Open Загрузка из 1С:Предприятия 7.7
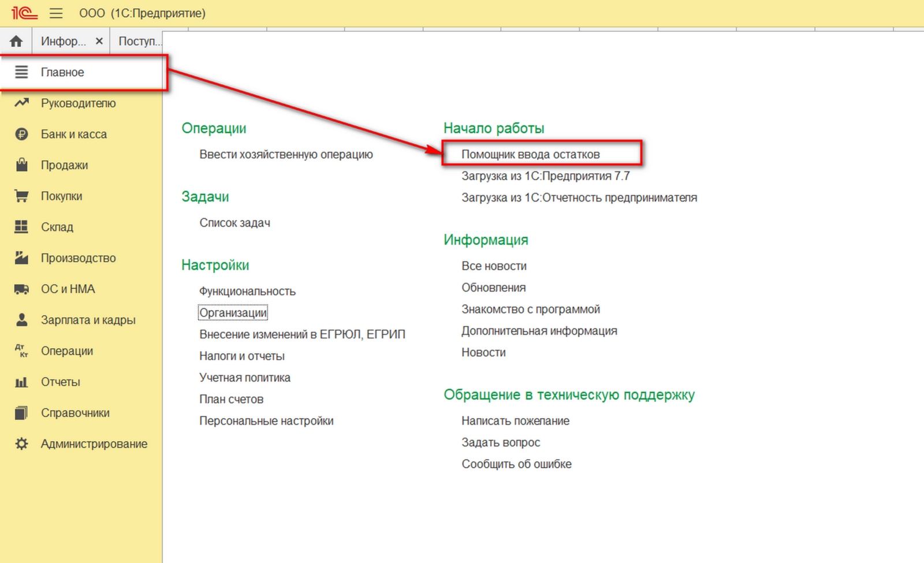This screenshot has height=563, width=924. [x=546, y=176]
